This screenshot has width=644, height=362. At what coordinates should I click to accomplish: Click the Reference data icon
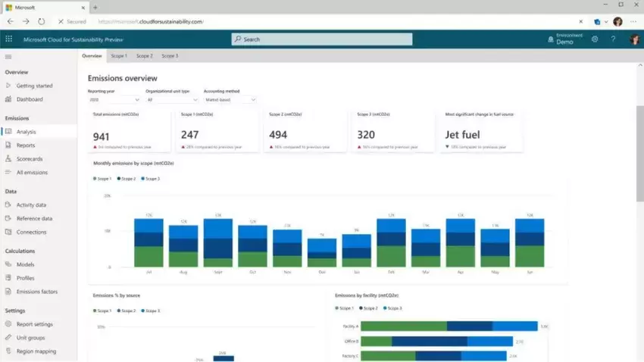(x=8, y=218)
